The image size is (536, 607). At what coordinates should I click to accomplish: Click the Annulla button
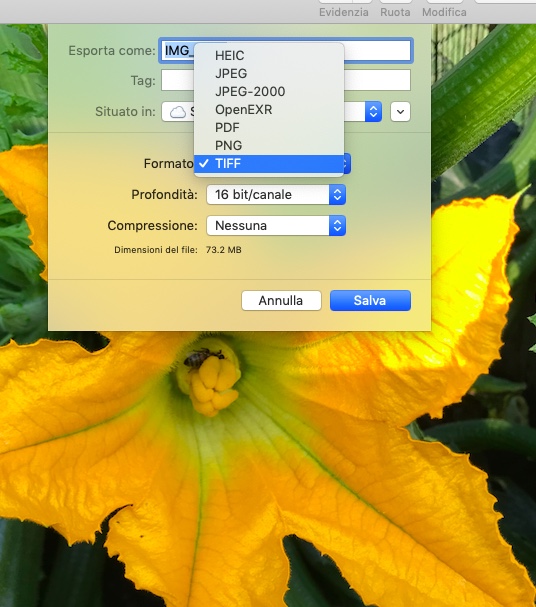click(x=281, y=300)
